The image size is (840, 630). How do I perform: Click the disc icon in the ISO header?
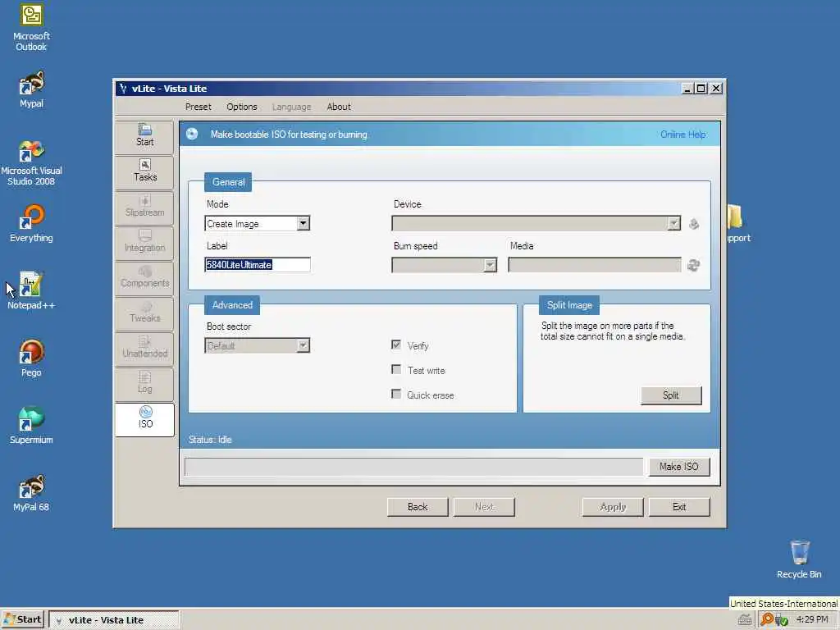192,134
